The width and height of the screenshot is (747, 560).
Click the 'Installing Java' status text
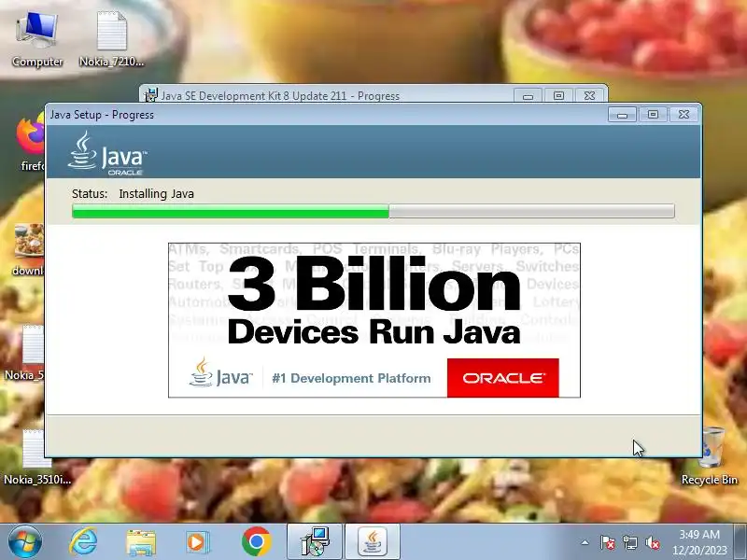(x=156, y=194)
